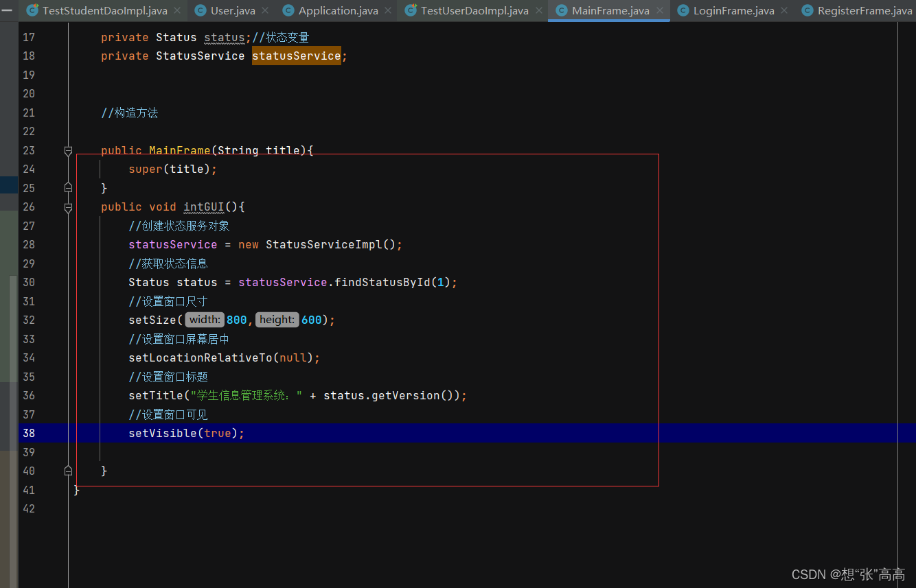Click the StatusService type on line 18
The image size is (916, 588).
[x=201, y=56]
